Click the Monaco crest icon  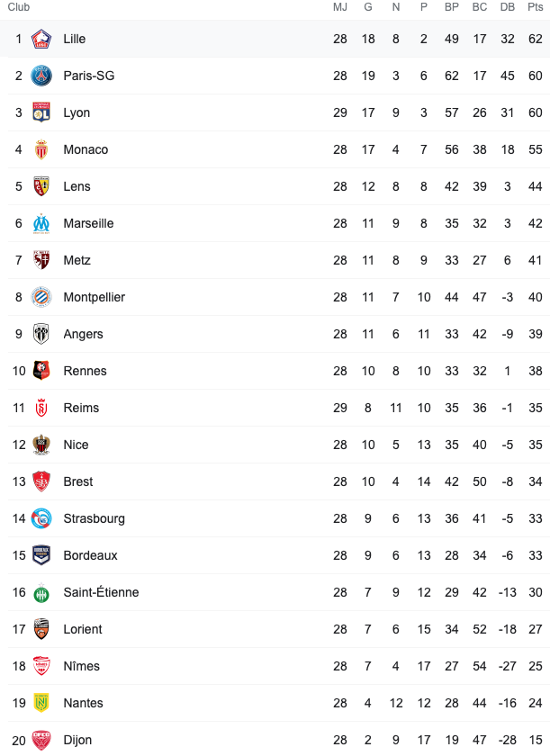point(41,149)
